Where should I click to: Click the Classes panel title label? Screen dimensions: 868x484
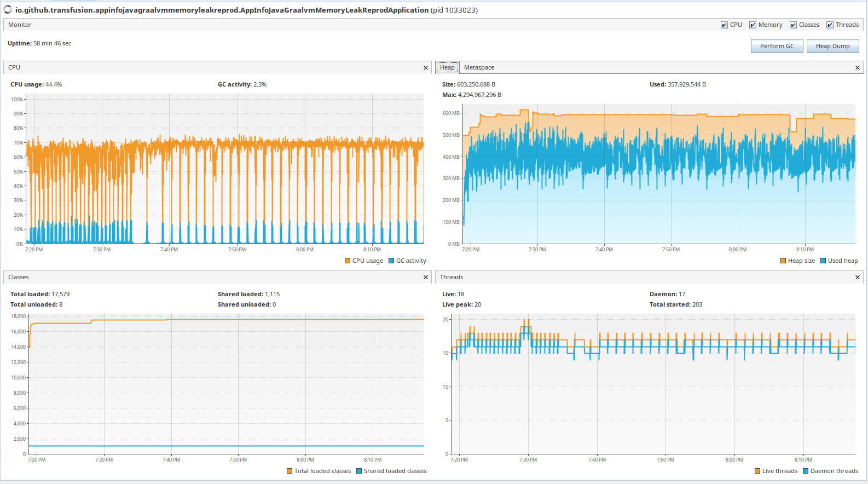coord(19,277)
